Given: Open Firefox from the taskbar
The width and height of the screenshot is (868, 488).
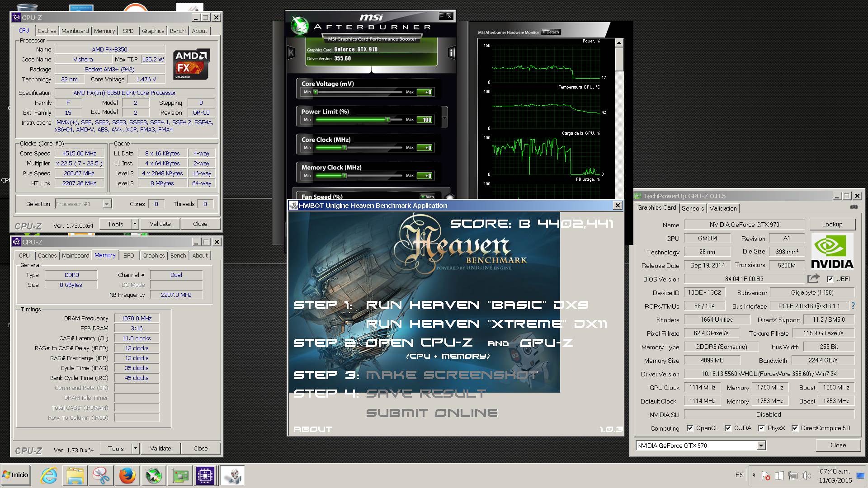Looking at the screenshot, I should [127, 476].
